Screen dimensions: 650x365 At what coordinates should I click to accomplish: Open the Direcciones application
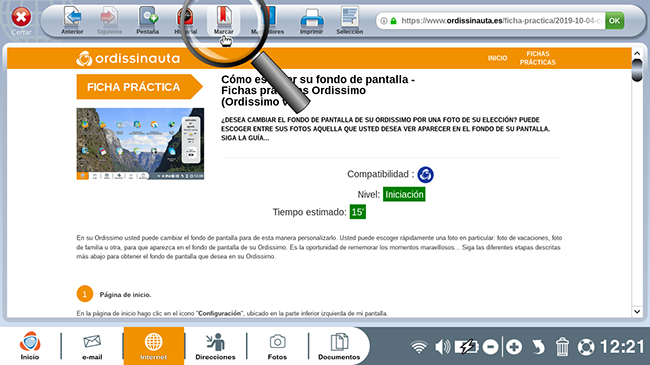215,347
